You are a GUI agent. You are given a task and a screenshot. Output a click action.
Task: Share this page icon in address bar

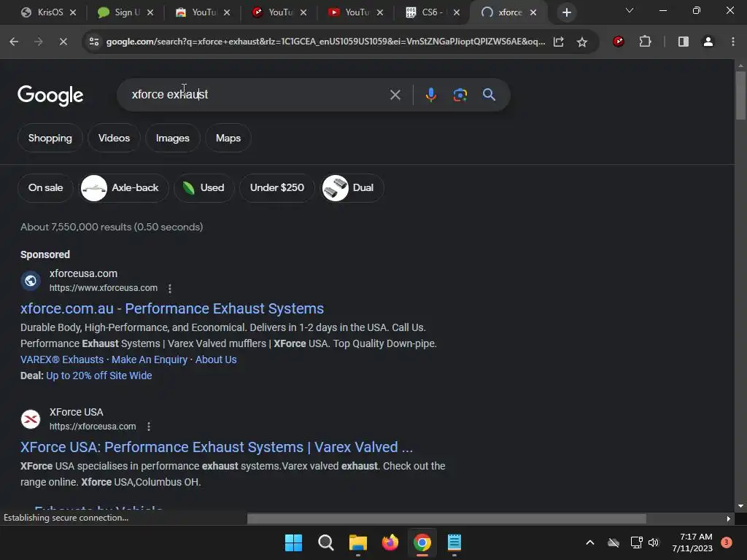pos(558,42)
